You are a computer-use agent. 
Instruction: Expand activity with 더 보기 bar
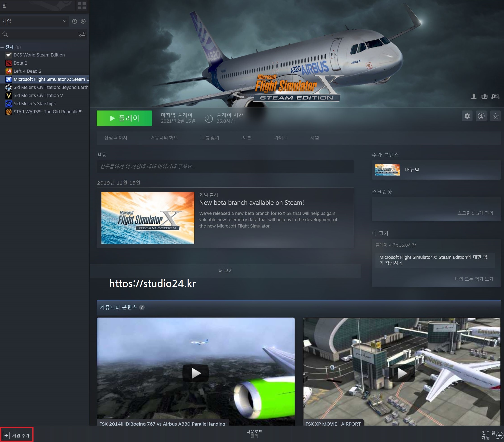point(226,271)
